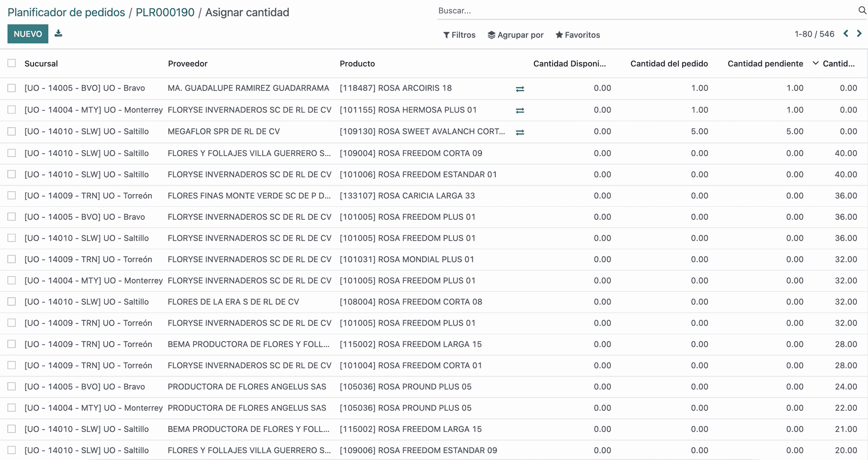Screen dimensions: 868x460
Task: Click [109004] ROSA FREEDOM CORTA 09 product
Action: tap(411, 153)
